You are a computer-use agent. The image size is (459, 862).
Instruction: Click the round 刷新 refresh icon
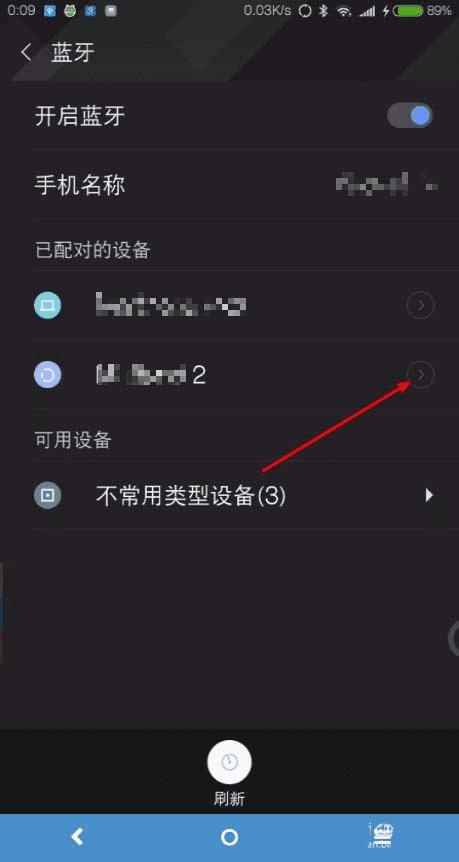pyautogui.click(x=229, y=762)
